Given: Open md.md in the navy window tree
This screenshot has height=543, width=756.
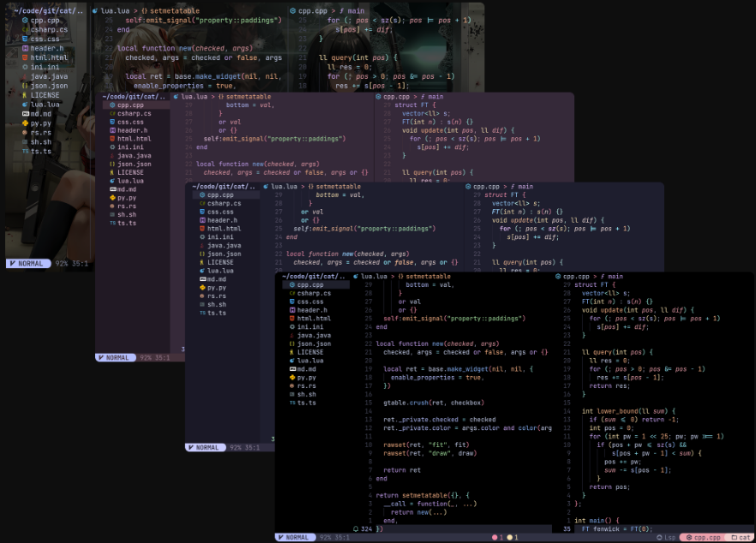Looking at the screenshot, I should 217,279.
